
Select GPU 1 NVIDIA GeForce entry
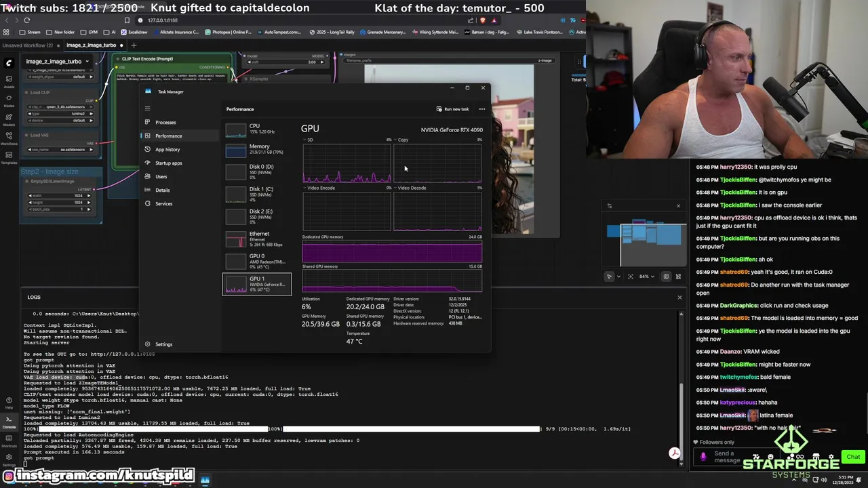257,284
